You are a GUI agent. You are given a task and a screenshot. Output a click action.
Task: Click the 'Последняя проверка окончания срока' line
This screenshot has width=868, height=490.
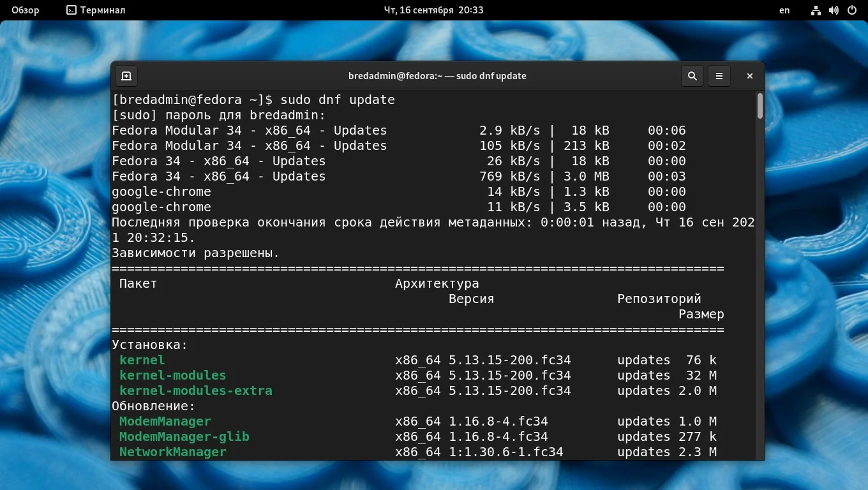point(433,222)
